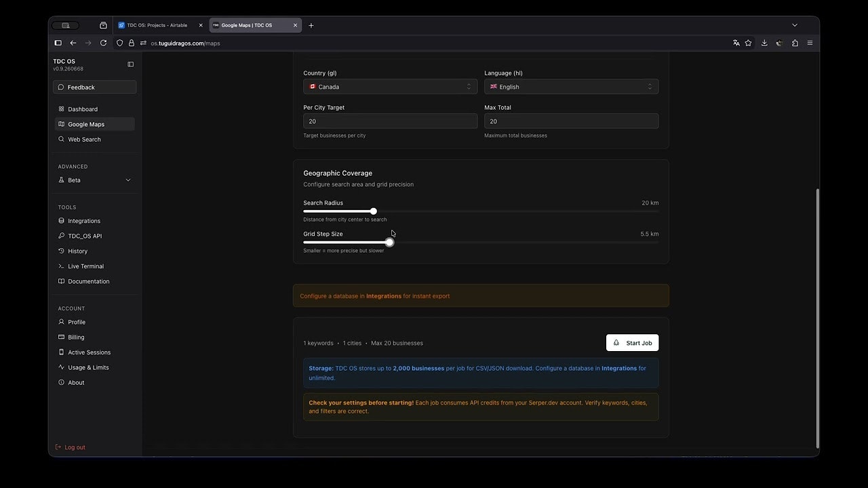
Task: Click the Integrations sidebar icon
Action: [x=61, y=221]
